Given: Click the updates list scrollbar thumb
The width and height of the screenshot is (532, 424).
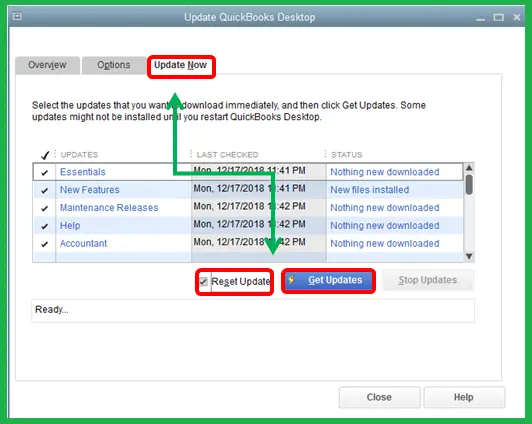Looking at the screenshot, I should pyautogui.click(x=469, y=185).
